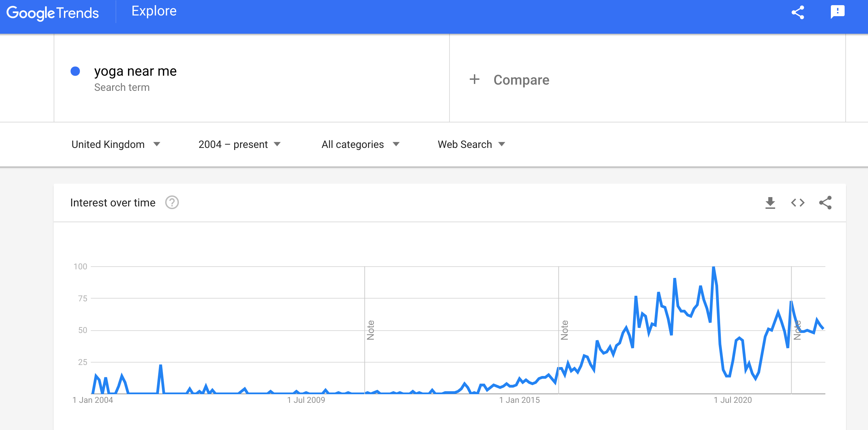The width and height of the screenshot is (868, 430).
Task: Click the blue dot beside search term
Action: pyautogui.click(x=75, y=71)
